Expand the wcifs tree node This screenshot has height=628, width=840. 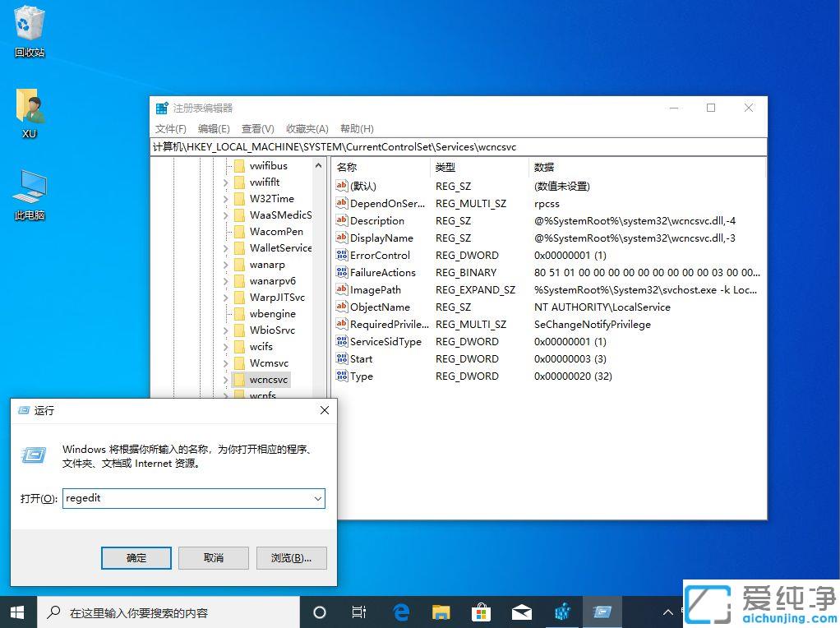pyautogui.click(x=228, y=346)
